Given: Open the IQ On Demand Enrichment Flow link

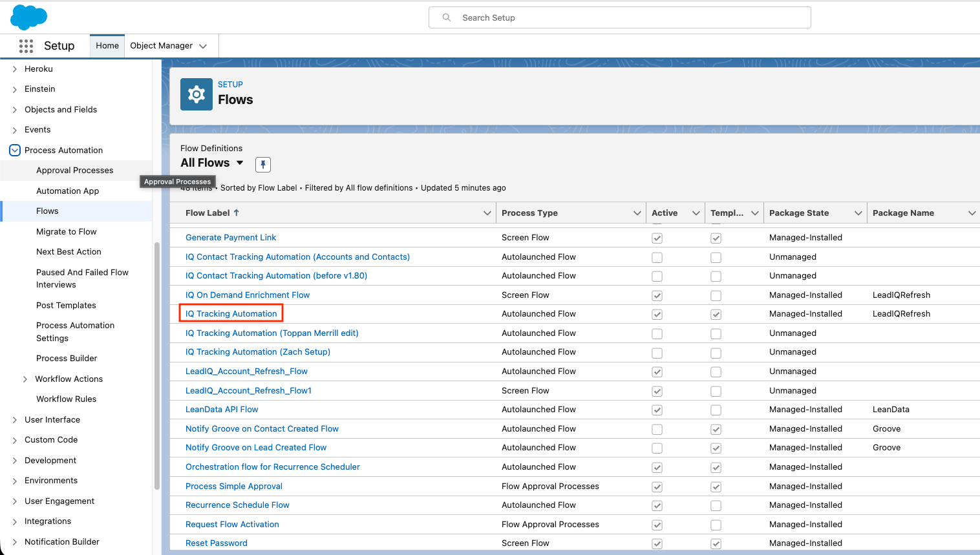Looking at the screenshot, I should 247,295.
